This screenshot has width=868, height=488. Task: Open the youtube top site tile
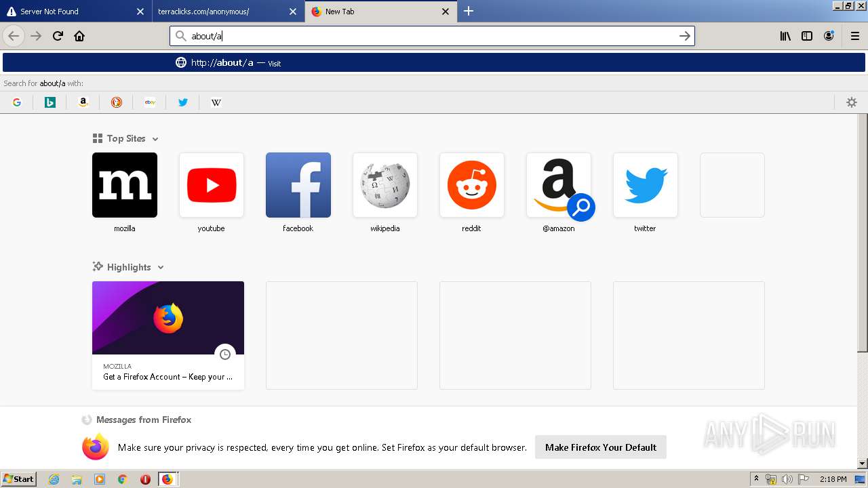click(212, 185)
